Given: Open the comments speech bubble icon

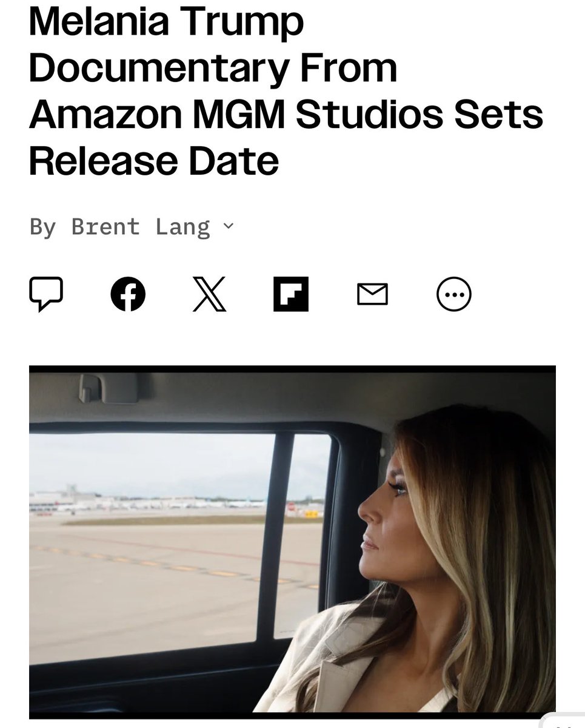Looking at the screenshot, I should (46, 294).
